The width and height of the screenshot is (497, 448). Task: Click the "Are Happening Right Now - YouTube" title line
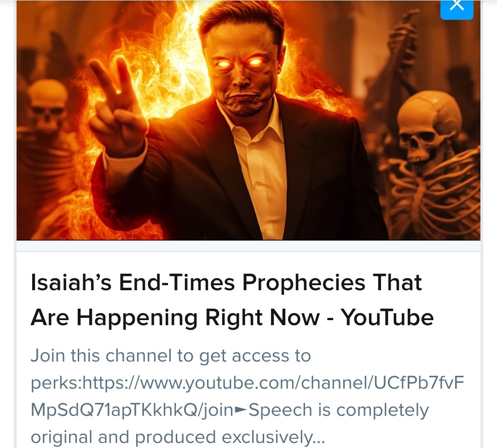[x=232, y=318]
